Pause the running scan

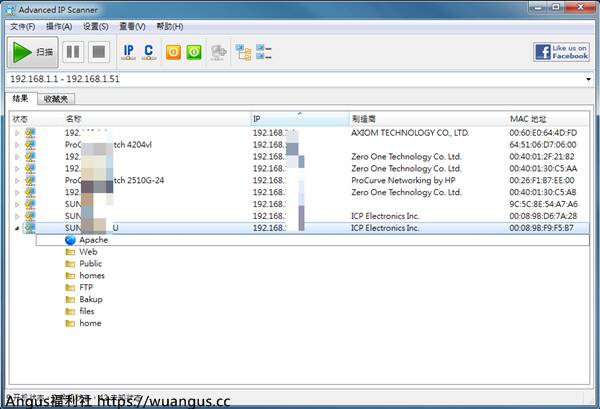point(73,52)
